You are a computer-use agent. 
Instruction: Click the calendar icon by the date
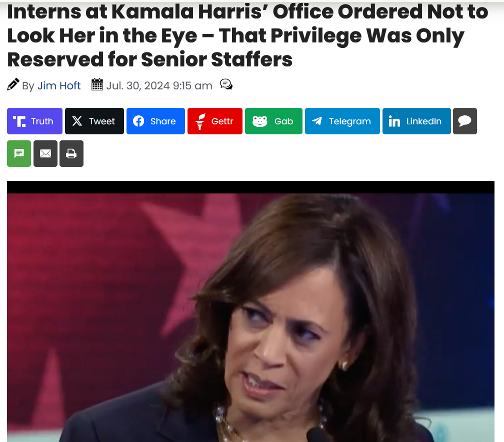point(97,84)
